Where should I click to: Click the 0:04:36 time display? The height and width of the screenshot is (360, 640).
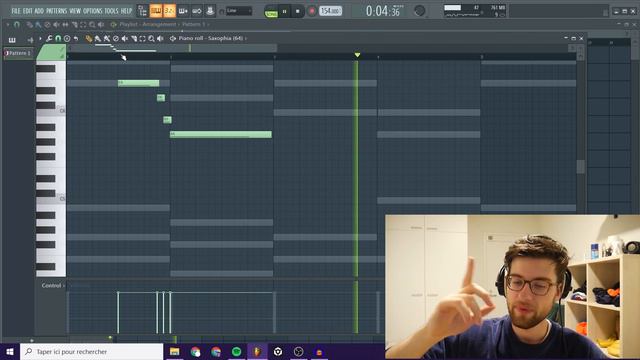[383, 11]
